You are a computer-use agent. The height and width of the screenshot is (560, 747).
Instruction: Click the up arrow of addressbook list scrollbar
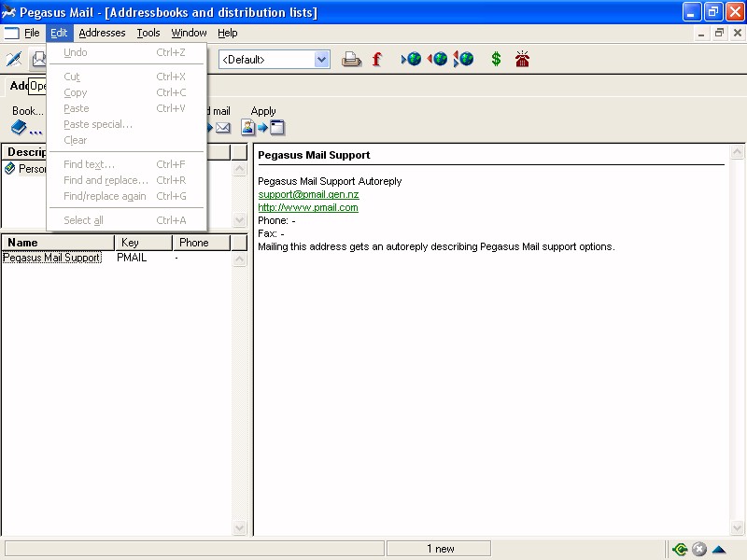click(x=240, y=169)
